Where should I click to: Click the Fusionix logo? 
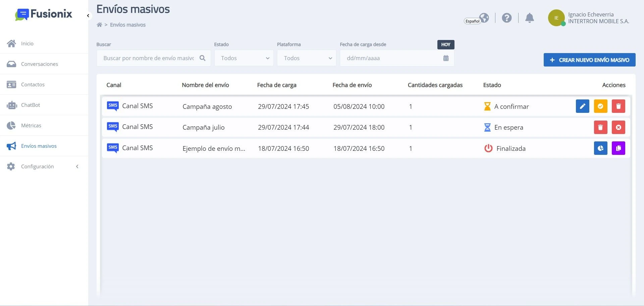coord(44,14)
